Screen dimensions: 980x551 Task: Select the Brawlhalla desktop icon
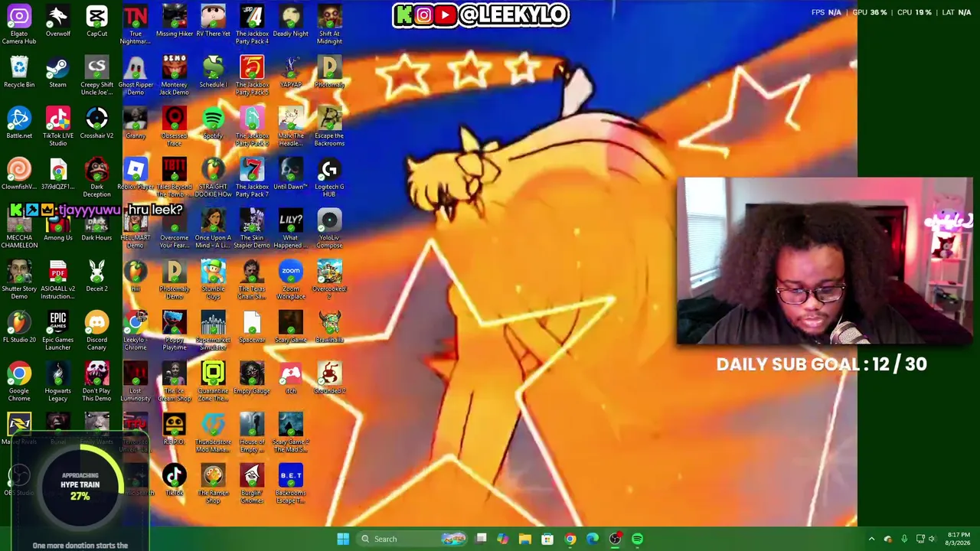[x=329, y=328]
